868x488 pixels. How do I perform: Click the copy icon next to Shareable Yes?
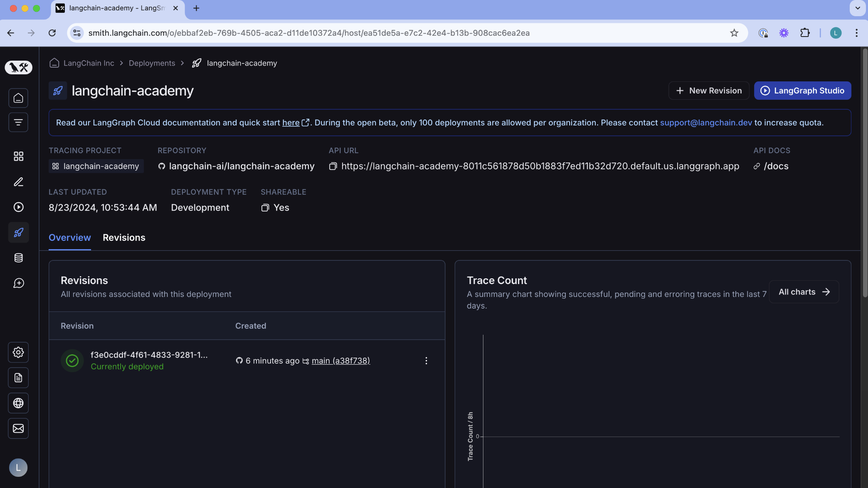tap(265, 208)
